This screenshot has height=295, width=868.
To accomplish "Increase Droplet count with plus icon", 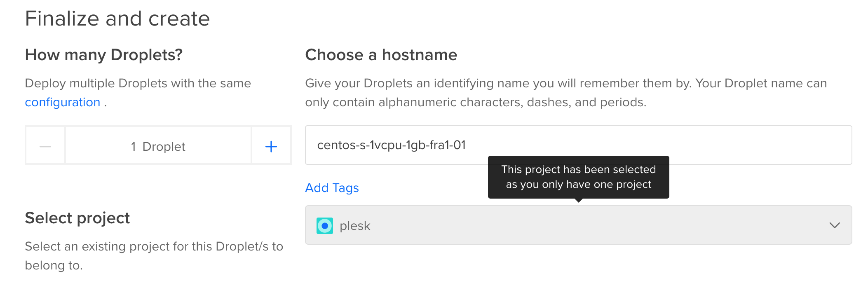I will point(271,146).
